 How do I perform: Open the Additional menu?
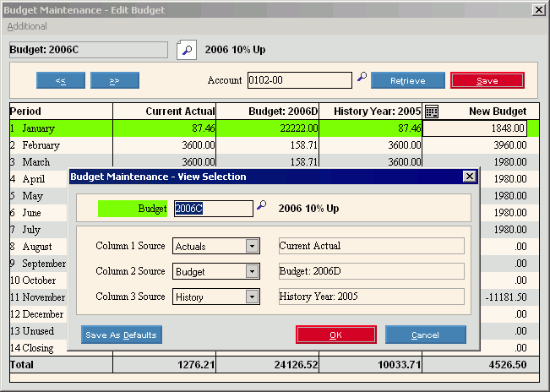(27, 26)
